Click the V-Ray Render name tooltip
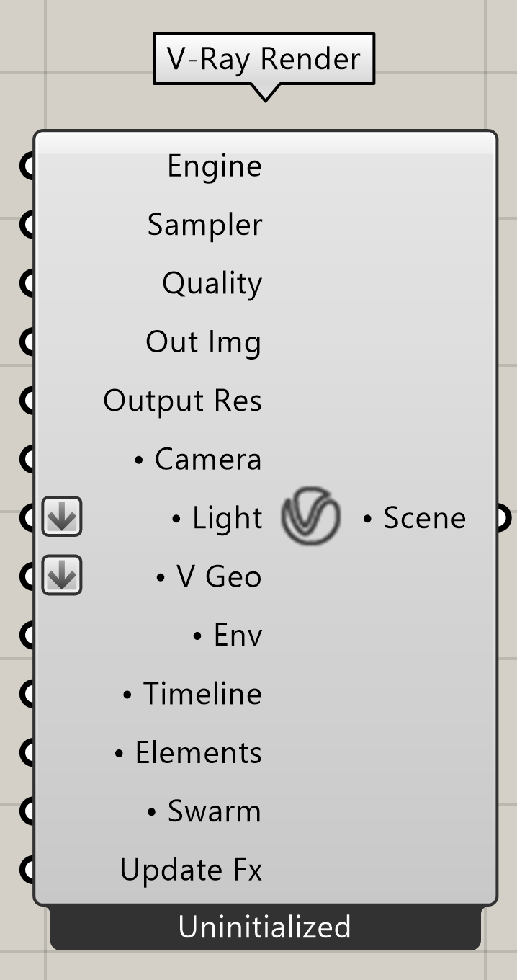The width and height of the screenshot is (517, 980). click(264, 59)
